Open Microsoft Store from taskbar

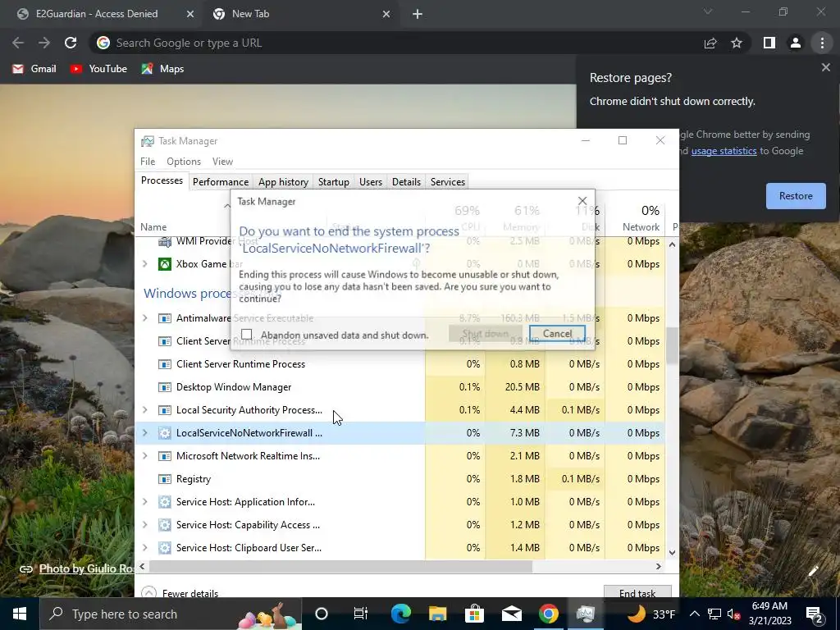(475, 614)
